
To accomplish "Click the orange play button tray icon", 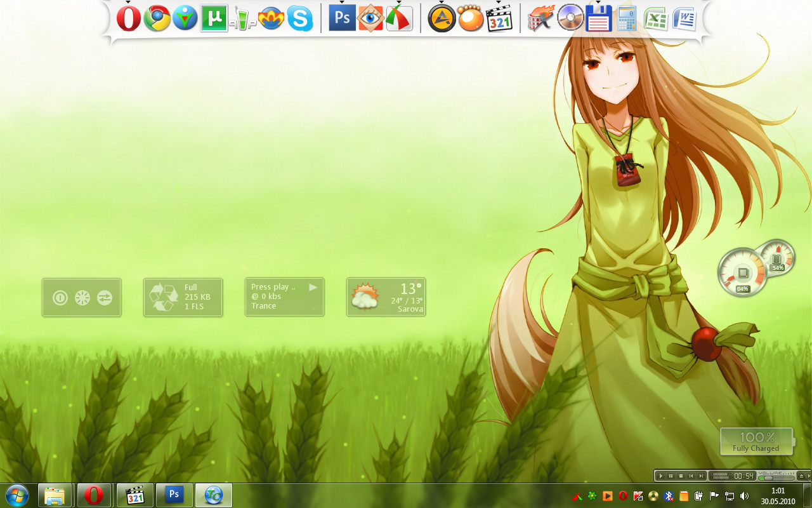I will click(x=608, y=496).
